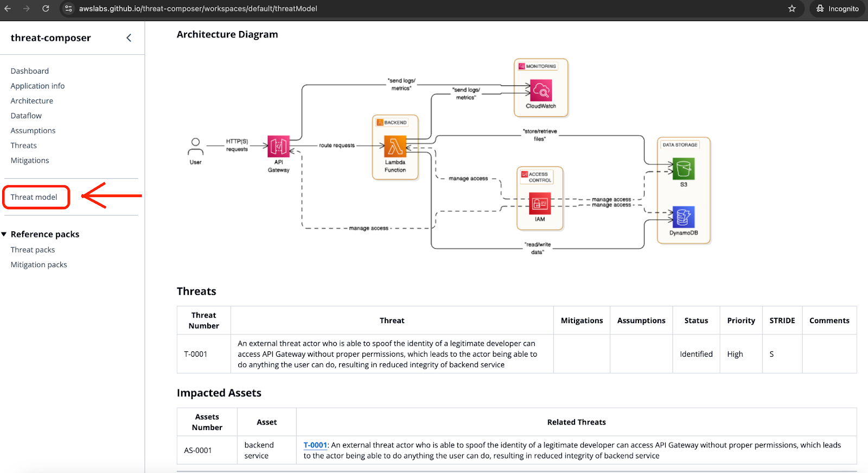Click the 'route requests' arrow label
The height and width of the screenshot is (473, 868).
tap(337, 146)
